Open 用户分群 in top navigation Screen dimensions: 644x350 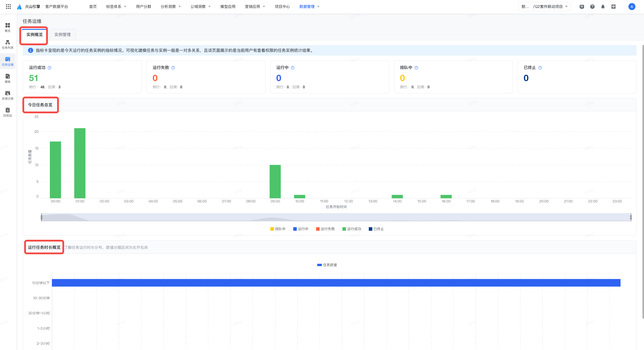[143, 7]
